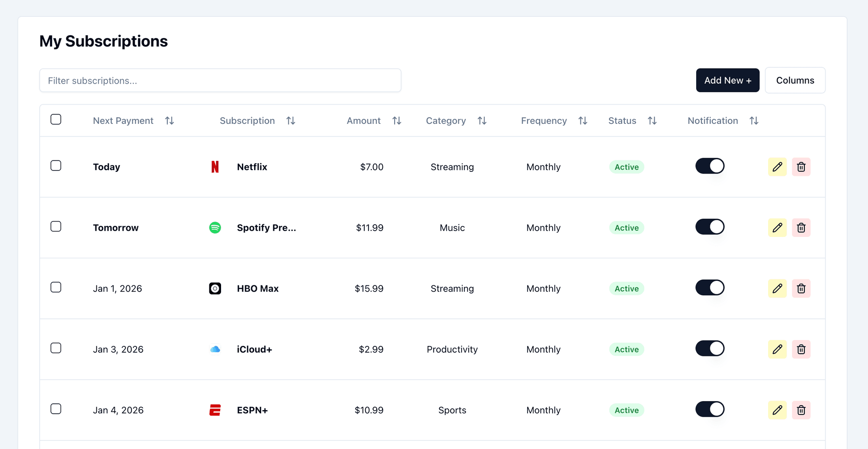Toggle off notifications for Netflix

[x=709, y=166]
